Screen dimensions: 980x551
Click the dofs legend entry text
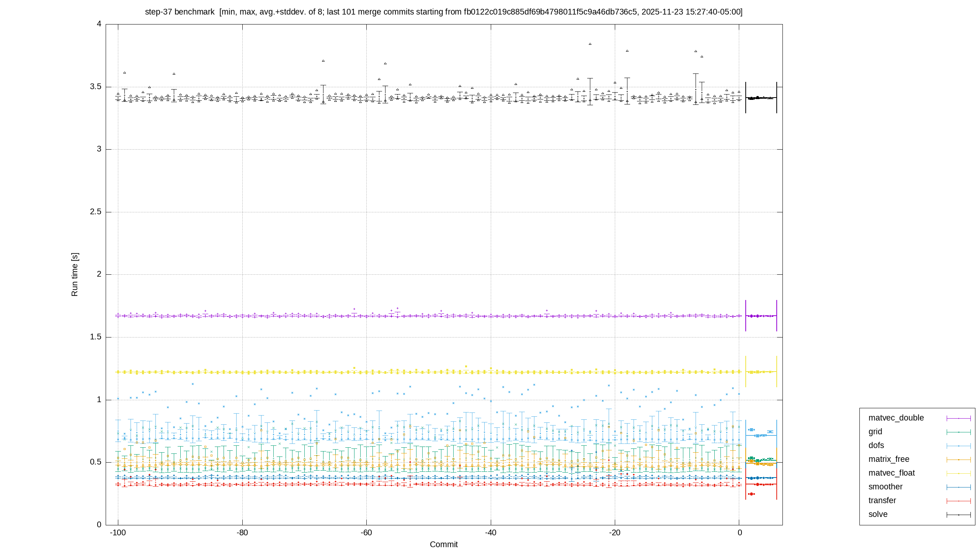[876, 445]
